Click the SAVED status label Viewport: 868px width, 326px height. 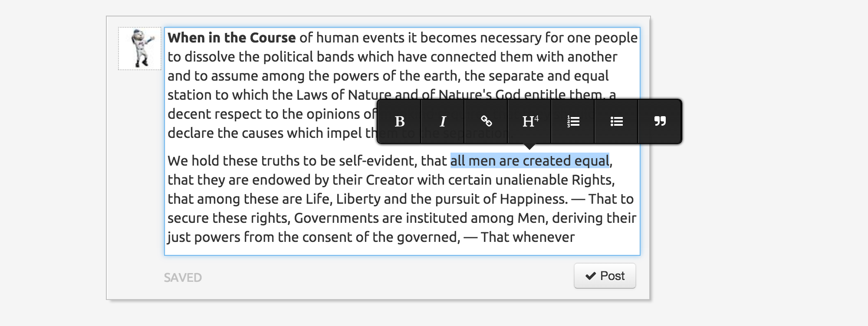click(x=183, y=277)
